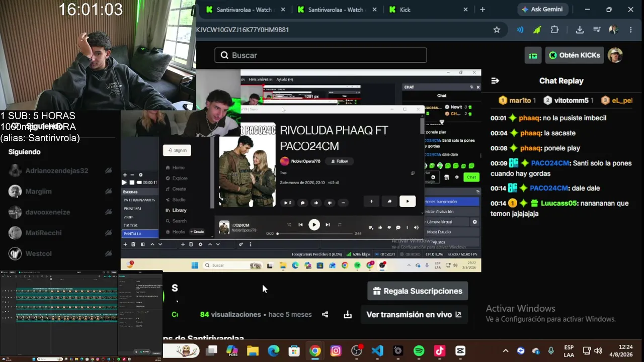Click the Obtén KICKs button

pos(575,55)
